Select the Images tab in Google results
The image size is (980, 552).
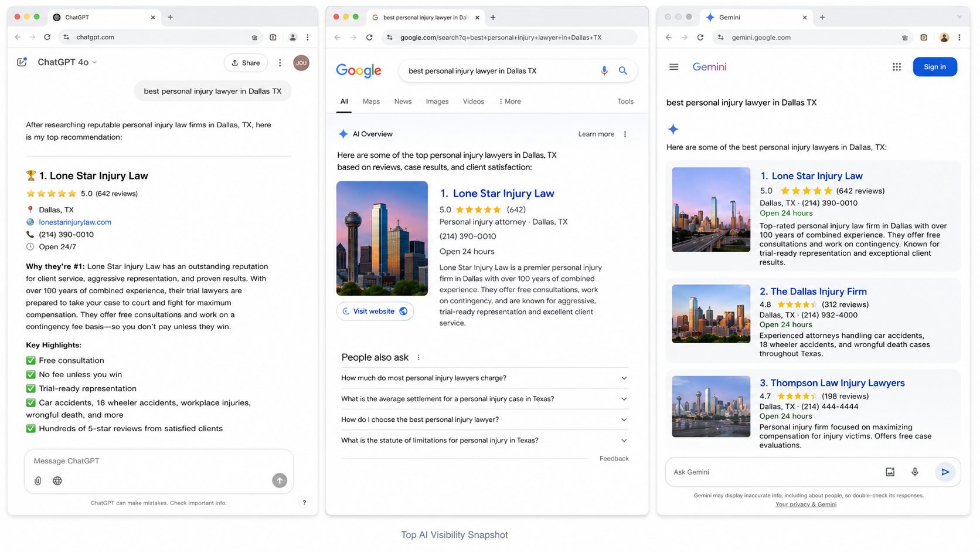pos(437,101)
